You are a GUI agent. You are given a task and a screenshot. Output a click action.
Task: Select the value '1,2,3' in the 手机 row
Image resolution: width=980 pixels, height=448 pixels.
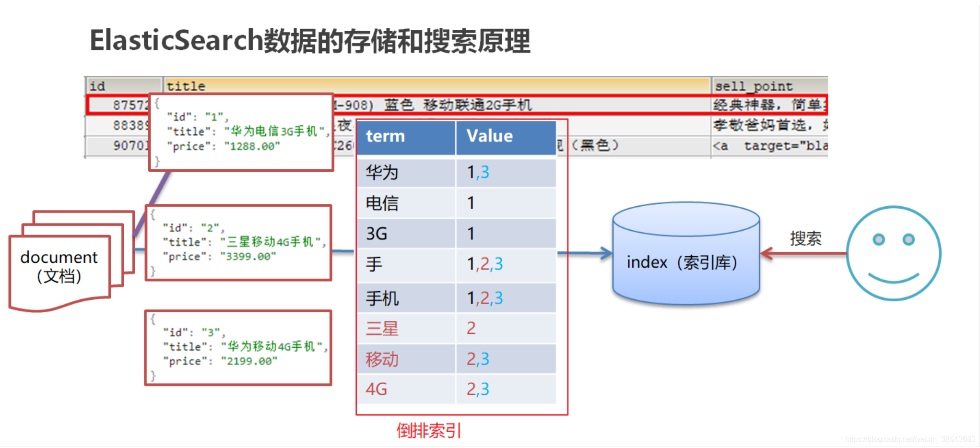pos(485,298)
